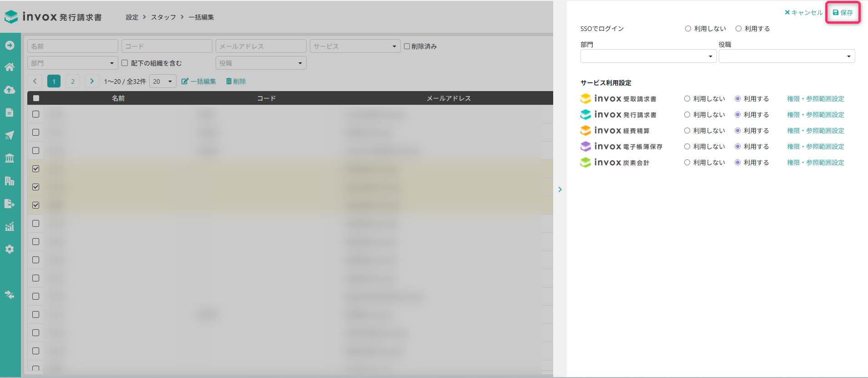Toggle 削除済み checkbox filter
This screenshot has height=378, width=868.
[407, 46]
